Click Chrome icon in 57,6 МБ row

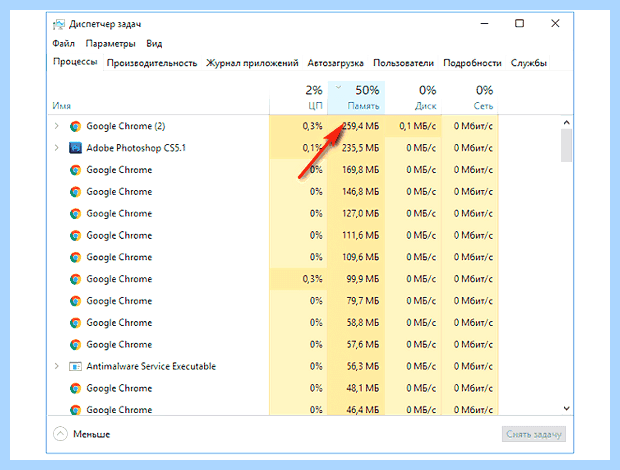(75, 345)
